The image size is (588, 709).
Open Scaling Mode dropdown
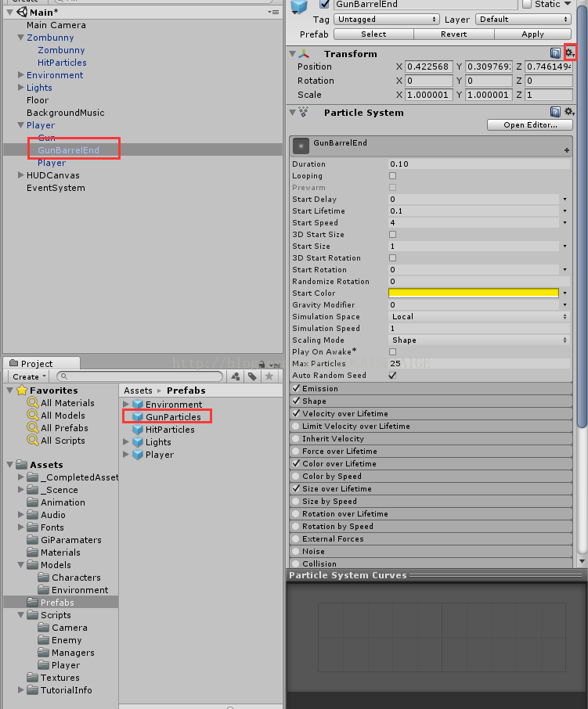click(479, 340)
